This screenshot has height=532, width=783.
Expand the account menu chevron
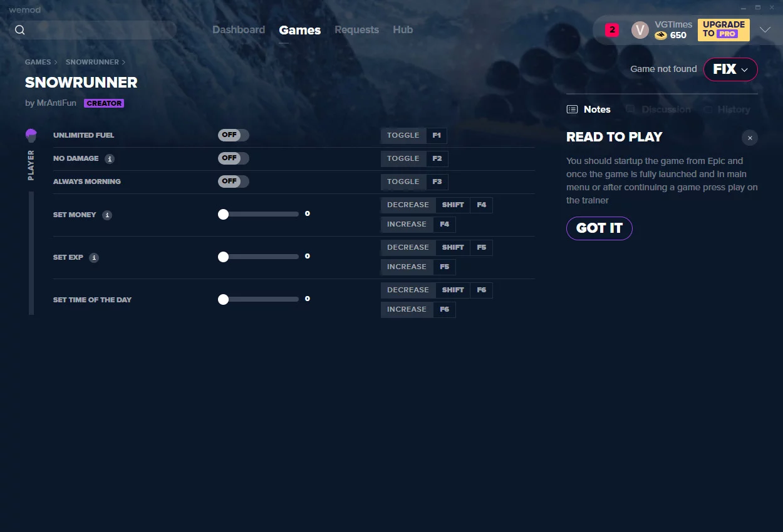(765, 29)
